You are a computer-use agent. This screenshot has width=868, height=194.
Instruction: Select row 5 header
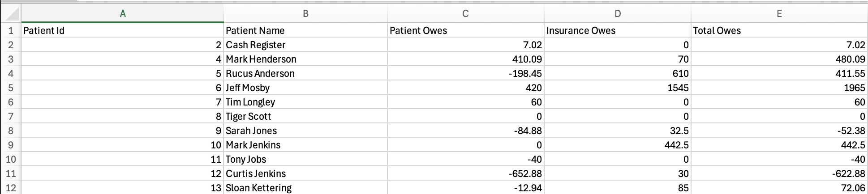(x=11, y=88)
